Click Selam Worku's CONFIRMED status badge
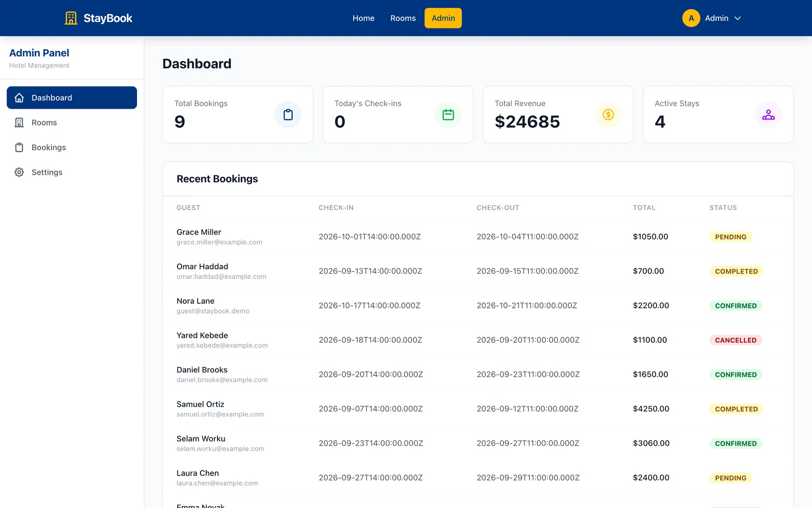 736,443
